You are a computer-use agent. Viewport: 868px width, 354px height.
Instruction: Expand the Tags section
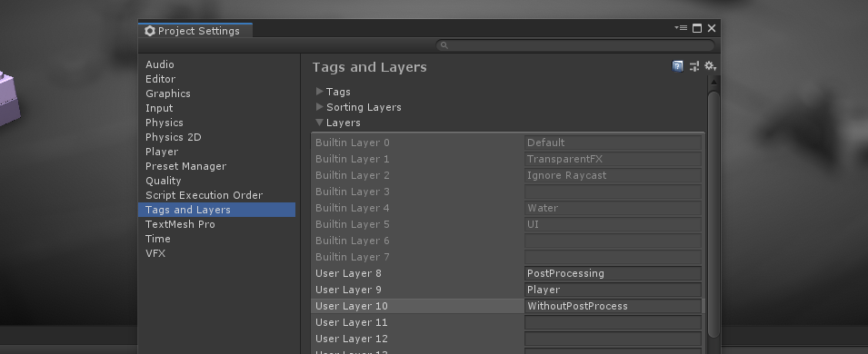point(319,92)
